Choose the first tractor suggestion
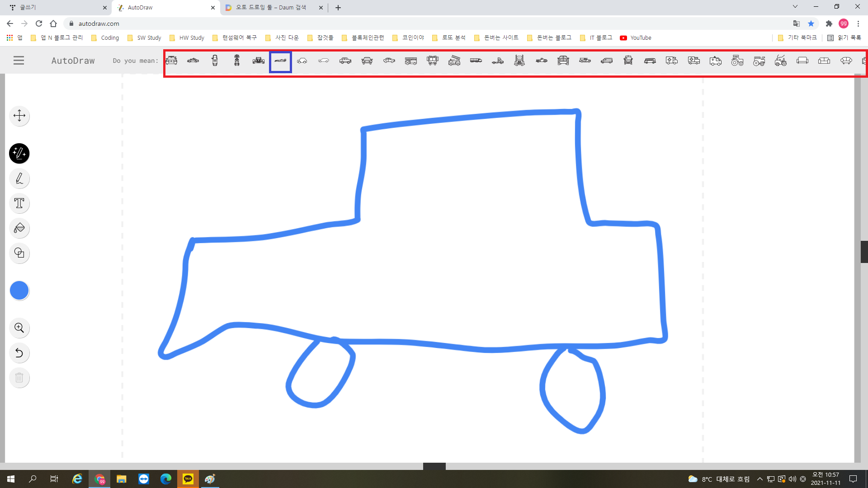The height and width of the screenshot is (488, 868). (737, 61)
